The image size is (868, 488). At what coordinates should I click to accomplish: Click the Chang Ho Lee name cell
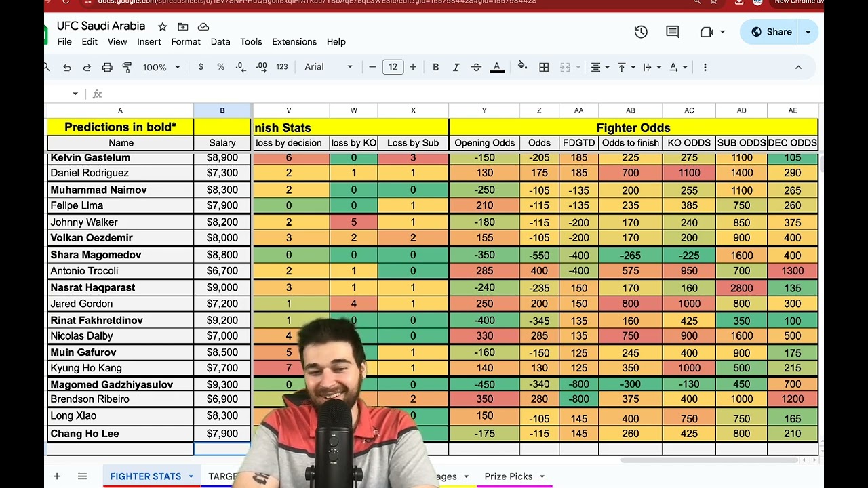coord(120,434)
